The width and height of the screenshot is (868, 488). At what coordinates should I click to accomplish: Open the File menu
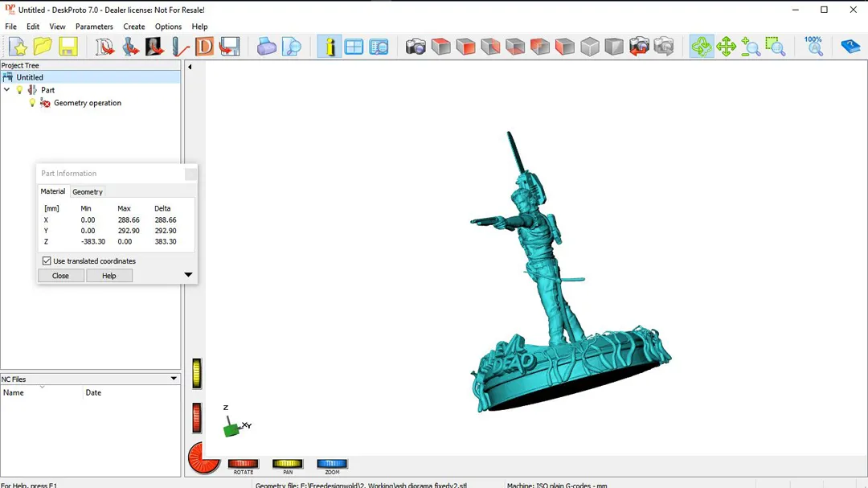click(10, 27)
